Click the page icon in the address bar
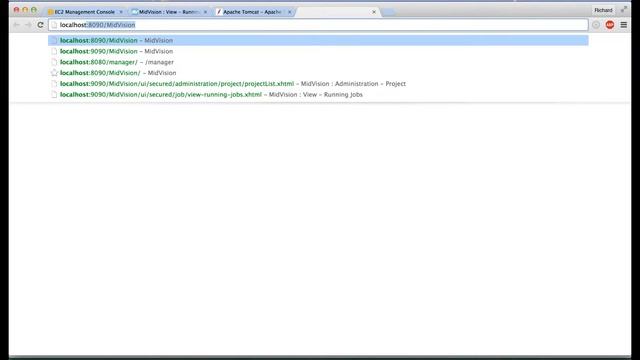Screen dimensions: 640x360 click(x=54, y=25)
